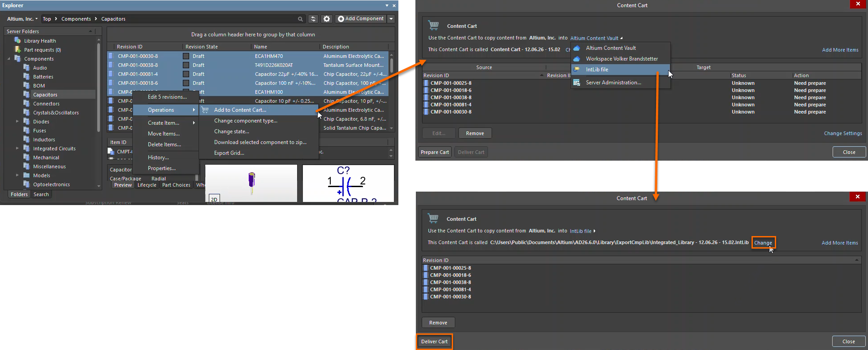This screenshot has width=868, height=350.
Task: Open the IntLib file target dropdown in lower dialog
Action: click(583, 231)
